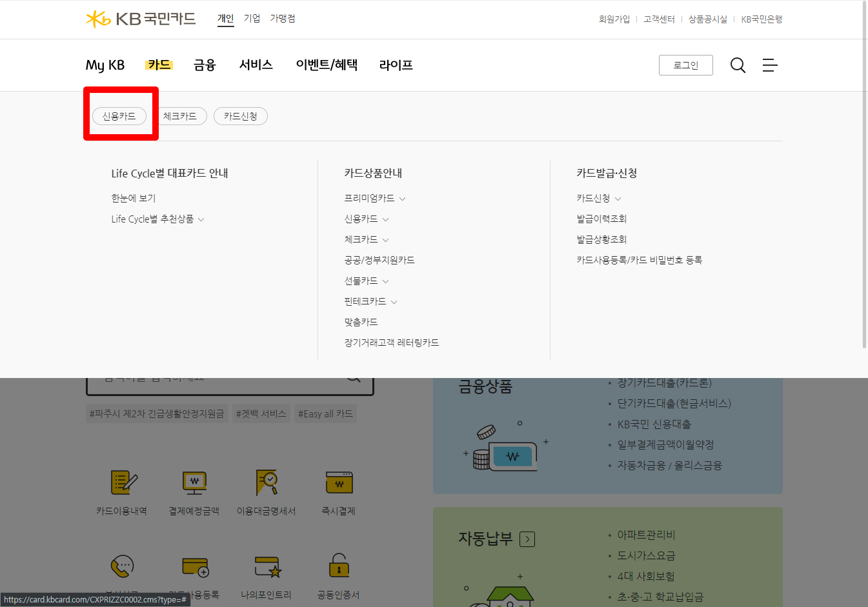Open the KB국민은행 link
868x607 pixels.
pos(762,19)
